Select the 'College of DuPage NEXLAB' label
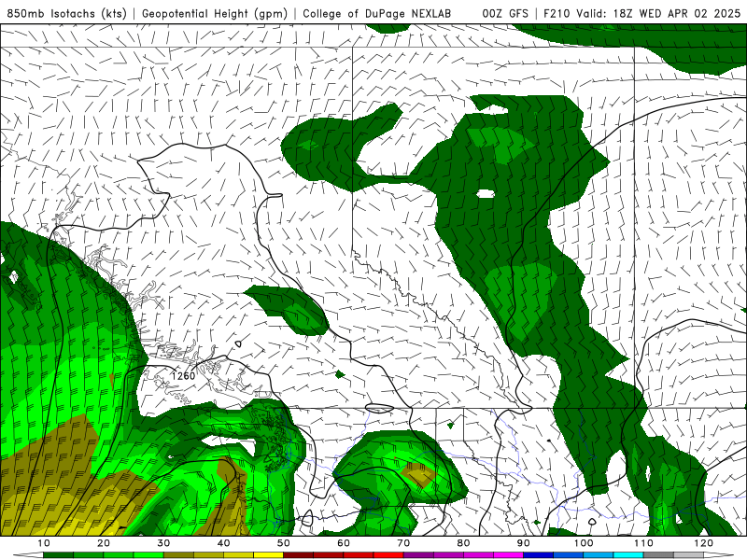This screenshot has height=560, width=747. pyautogui.click(x=377, y=14)
